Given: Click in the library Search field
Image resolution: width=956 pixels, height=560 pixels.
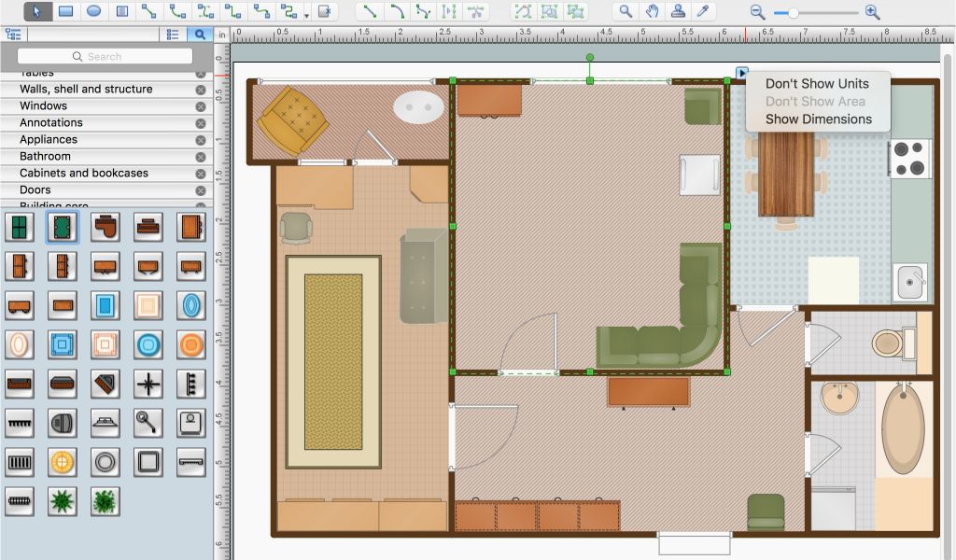Looking at the screenshot, I should [x=105, y=57].
